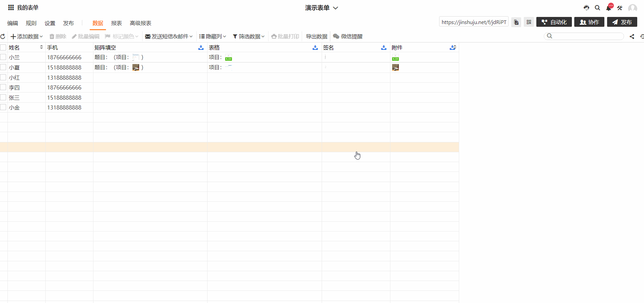Click the form URL field
The image size is (644, 303).
(474, 22)
